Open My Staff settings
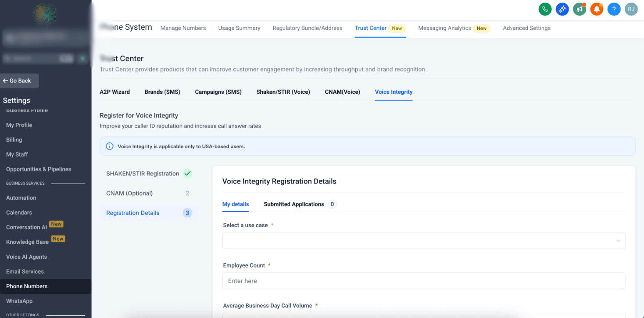644x318 pixels. pos(17,154)
